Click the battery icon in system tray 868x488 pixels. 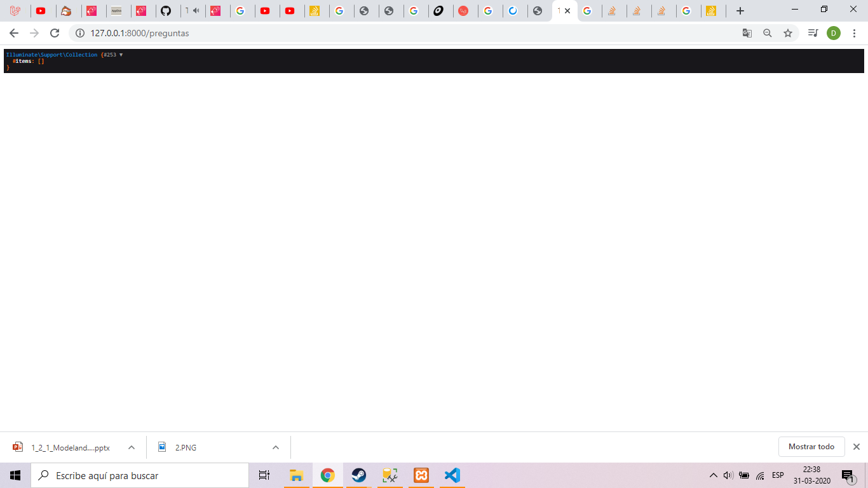point(744,475)
